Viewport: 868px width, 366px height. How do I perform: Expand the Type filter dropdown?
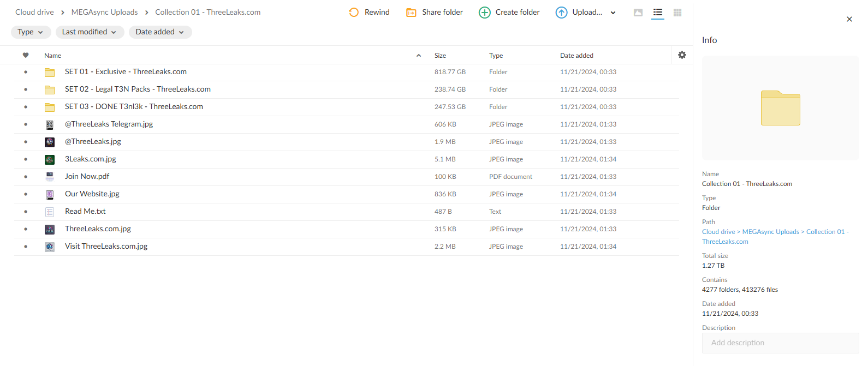pyautogui.click(x=31, y=32)
